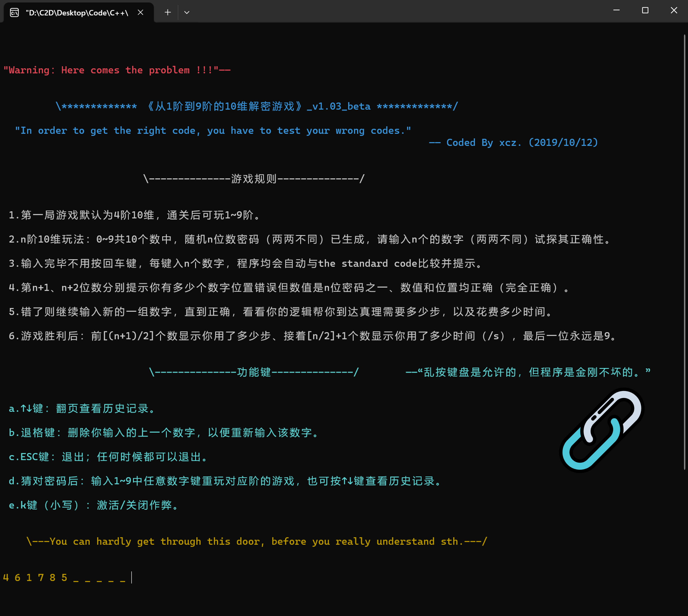688x616 pixels.
Task: Open a new tab with plus button
Action: [x=168, y=12]
